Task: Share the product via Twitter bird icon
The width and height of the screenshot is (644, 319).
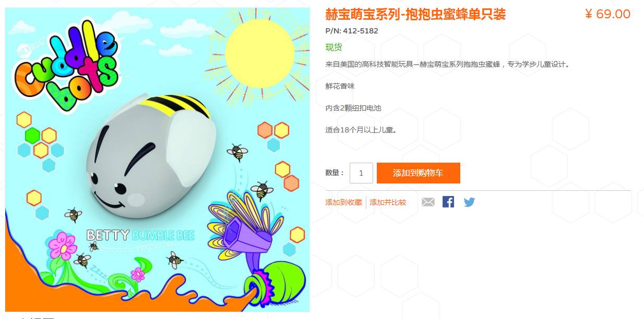Action: tap(469, 202)
